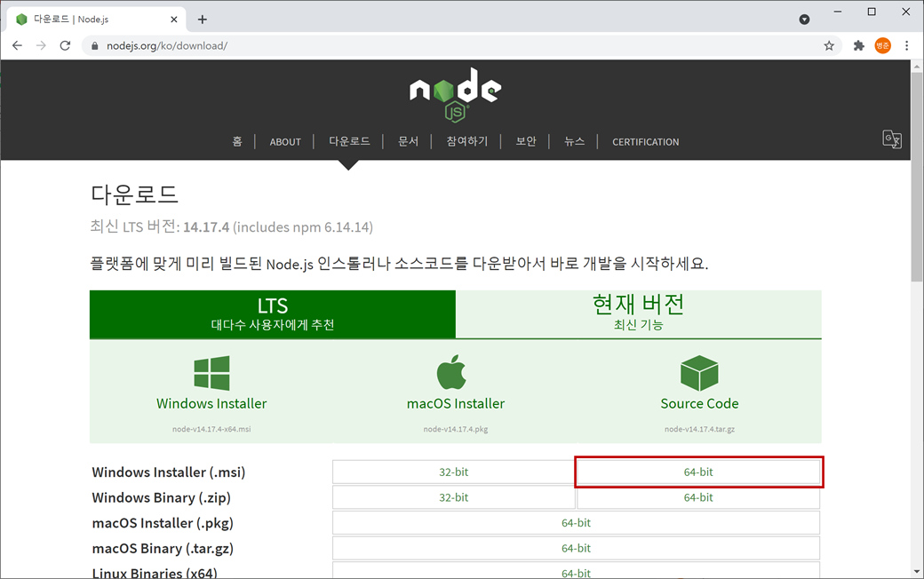Click the node-v14.17.4.tar.gz filename text
This screenshot has width=924, height=579.
[x=699, y=429]
